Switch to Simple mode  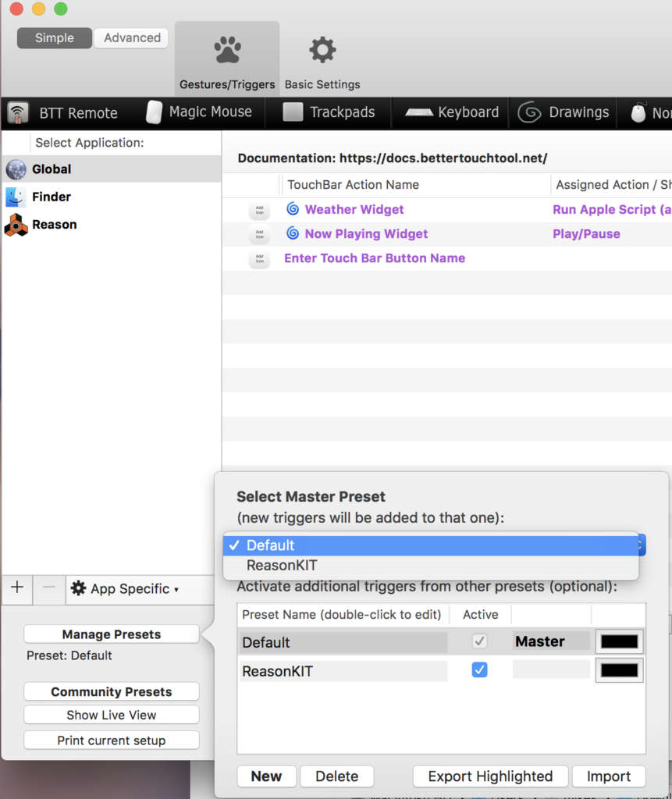[55, 38]
